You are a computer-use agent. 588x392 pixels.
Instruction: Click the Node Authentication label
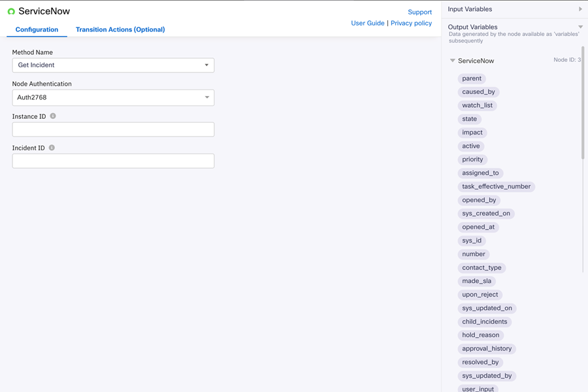[42, 84]
